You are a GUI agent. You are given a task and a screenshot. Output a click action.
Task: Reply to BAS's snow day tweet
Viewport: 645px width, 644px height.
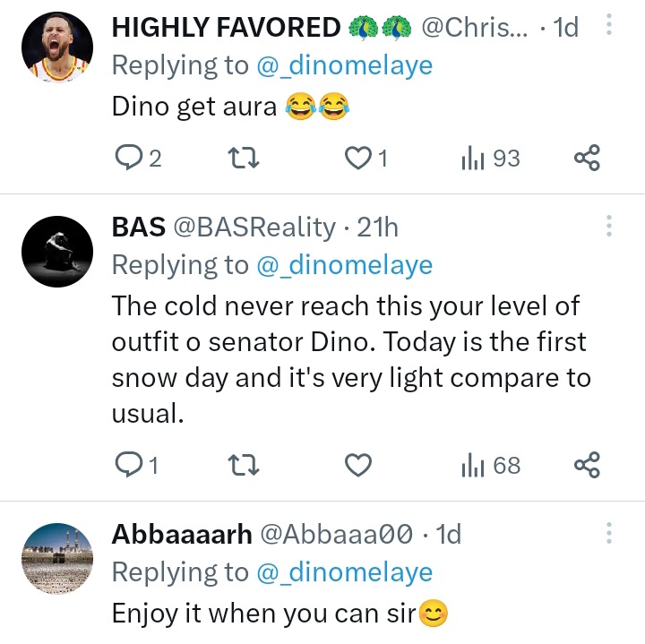pyautogui.click(x=130, y=465)
